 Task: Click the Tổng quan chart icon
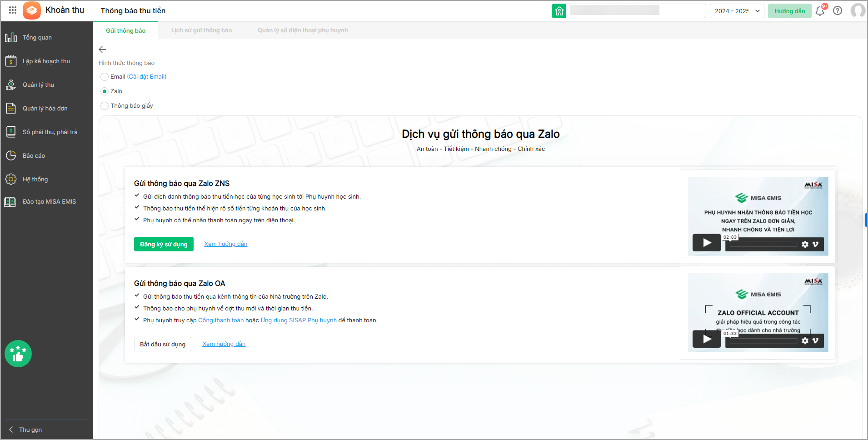click(x=11, y=37)
